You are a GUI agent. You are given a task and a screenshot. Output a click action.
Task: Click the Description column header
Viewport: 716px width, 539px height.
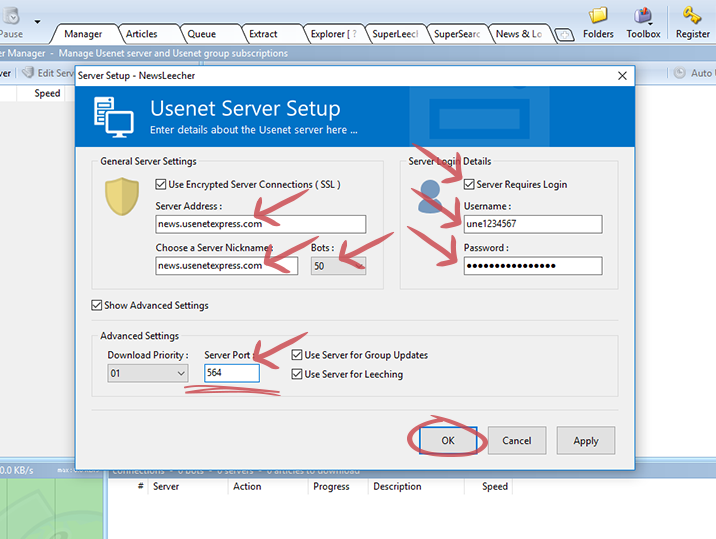click(x=416, y=486)
